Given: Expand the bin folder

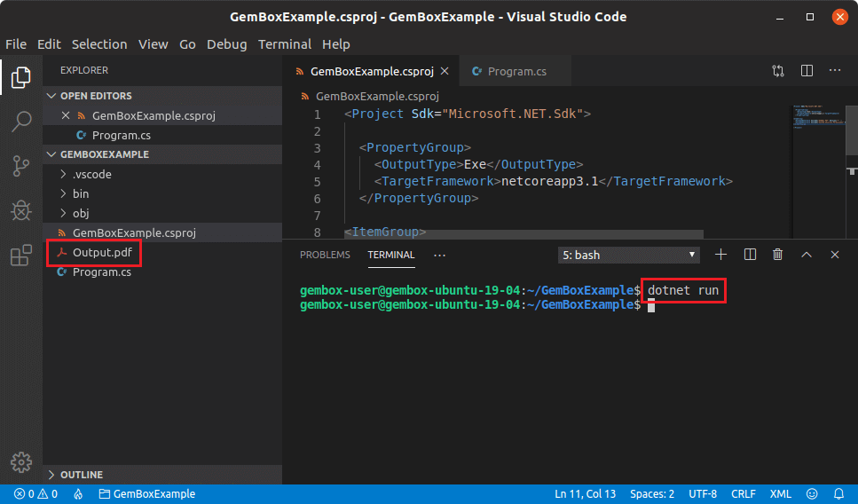Looking at the screenshot, I should click(x=80, y=193).
